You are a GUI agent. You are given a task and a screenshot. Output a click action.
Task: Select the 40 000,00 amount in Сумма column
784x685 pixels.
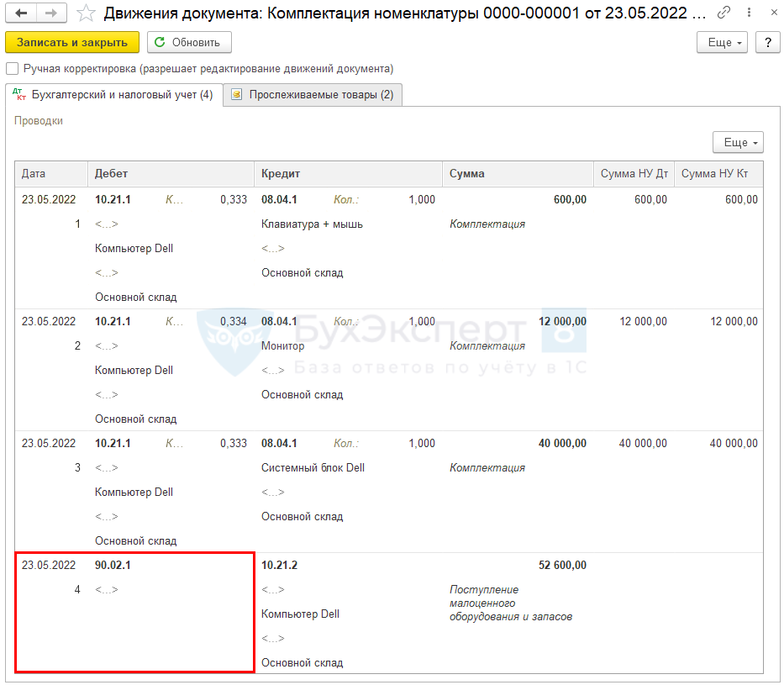coord(562,444)
